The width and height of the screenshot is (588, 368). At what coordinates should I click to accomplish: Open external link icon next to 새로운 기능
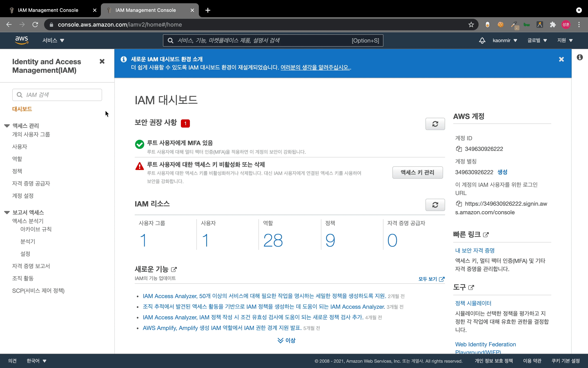point(174,269)
